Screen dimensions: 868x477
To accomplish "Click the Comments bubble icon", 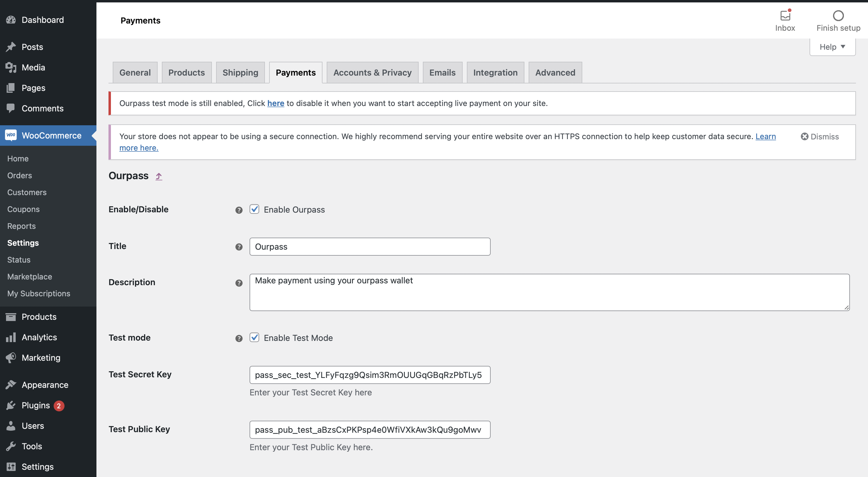I will [x=11, y=108].
